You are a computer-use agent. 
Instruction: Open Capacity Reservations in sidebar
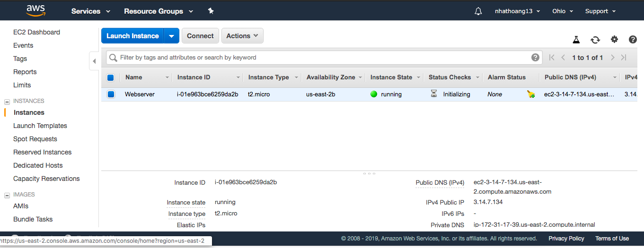46,179
